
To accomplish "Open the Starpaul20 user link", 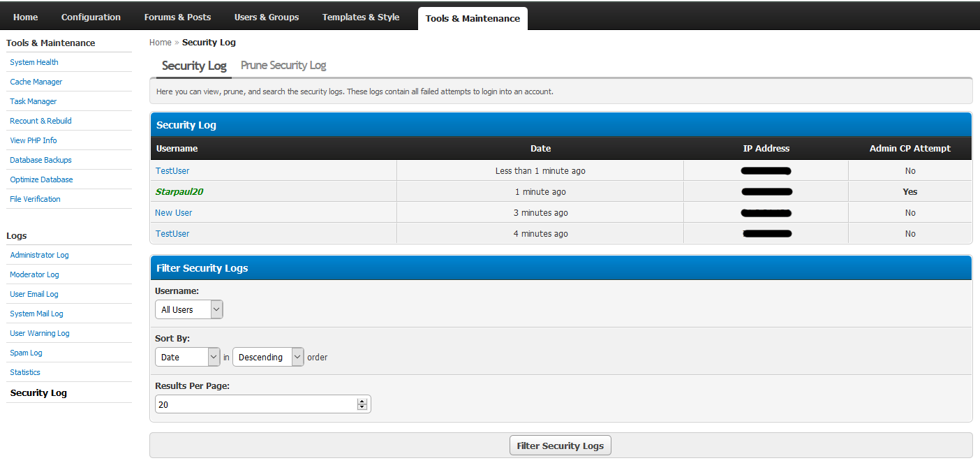I will click(179, 192).
